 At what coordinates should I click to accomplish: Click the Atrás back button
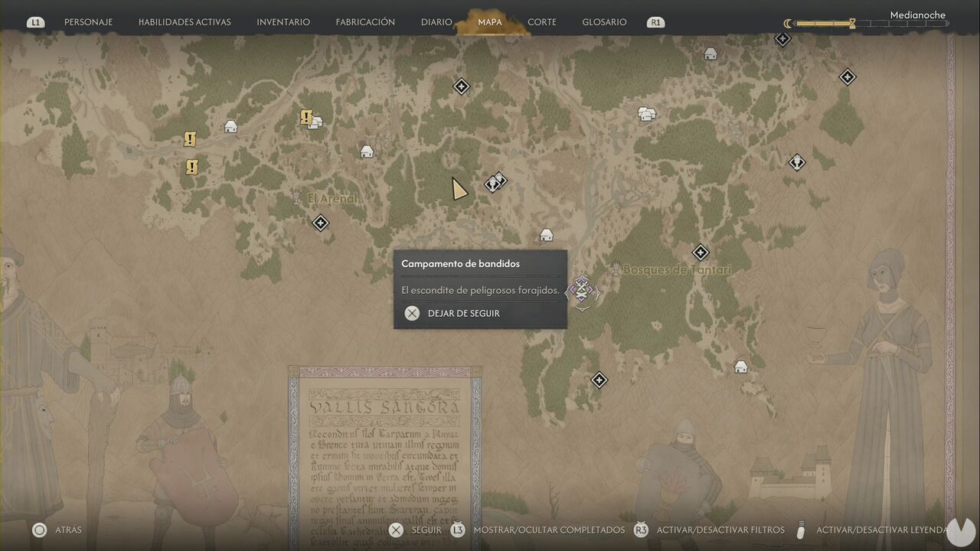[x=57, y=530]
